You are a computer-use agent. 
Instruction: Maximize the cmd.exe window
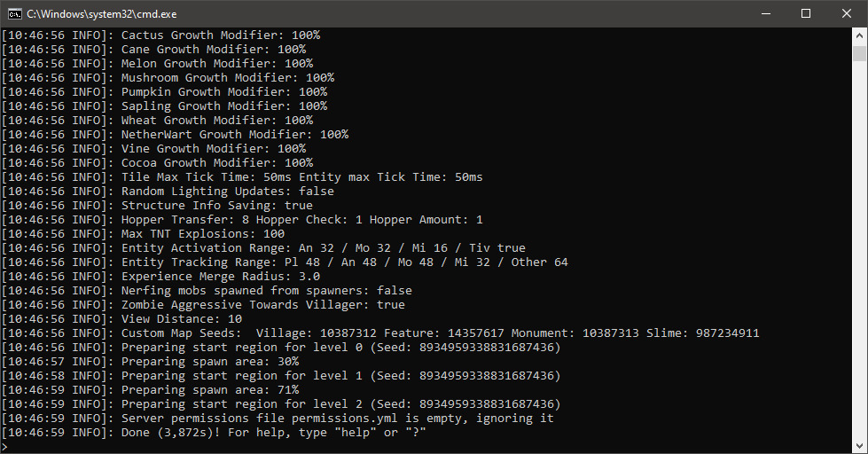click(x=806, y=13)
